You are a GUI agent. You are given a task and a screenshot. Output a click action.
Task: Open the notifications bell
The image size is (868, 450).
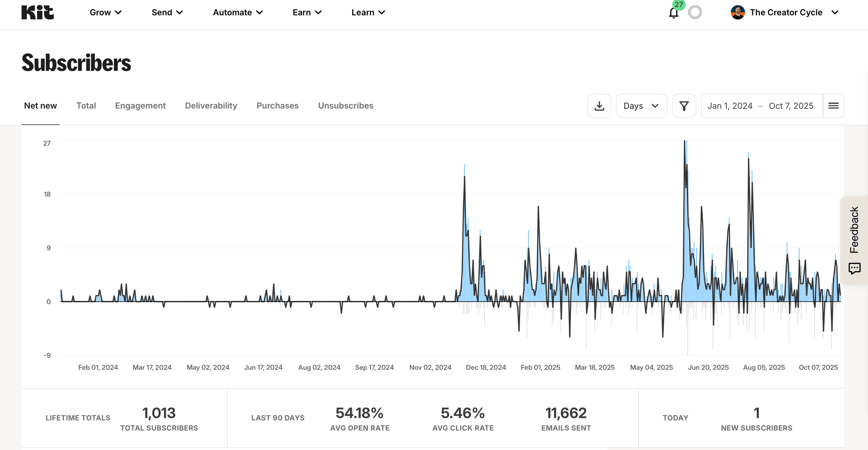coord(673,13)
